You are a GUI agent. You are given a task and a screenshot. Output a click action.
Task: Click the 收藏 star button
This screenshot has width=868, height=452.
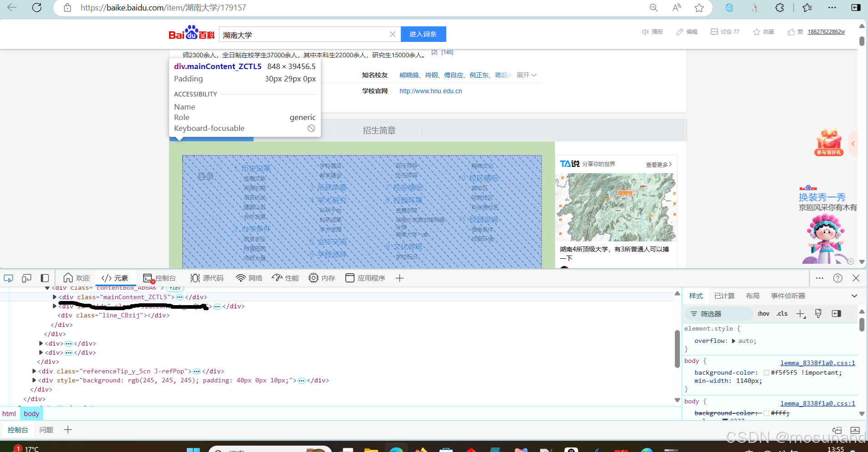coord(763,32)
